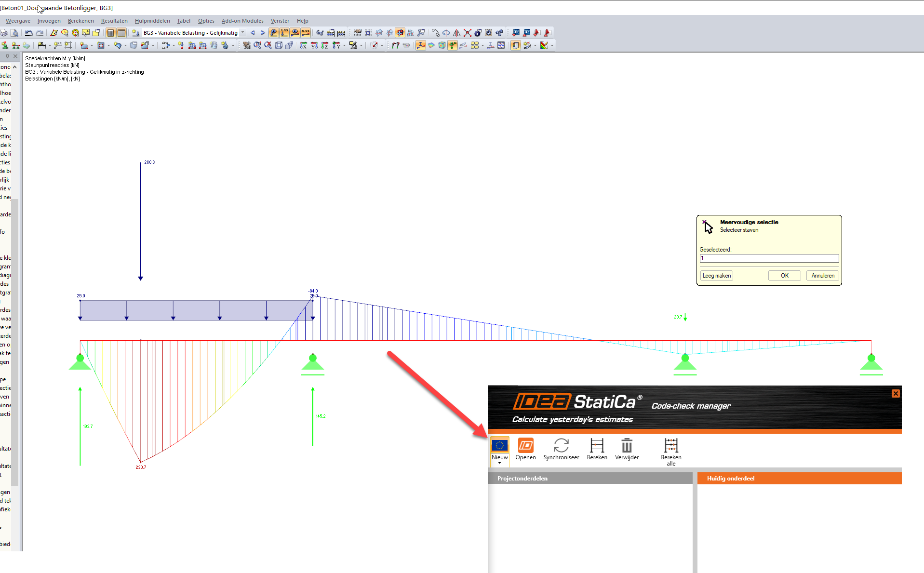Open the Add-on Modules menu

click(x=242, y=21)
